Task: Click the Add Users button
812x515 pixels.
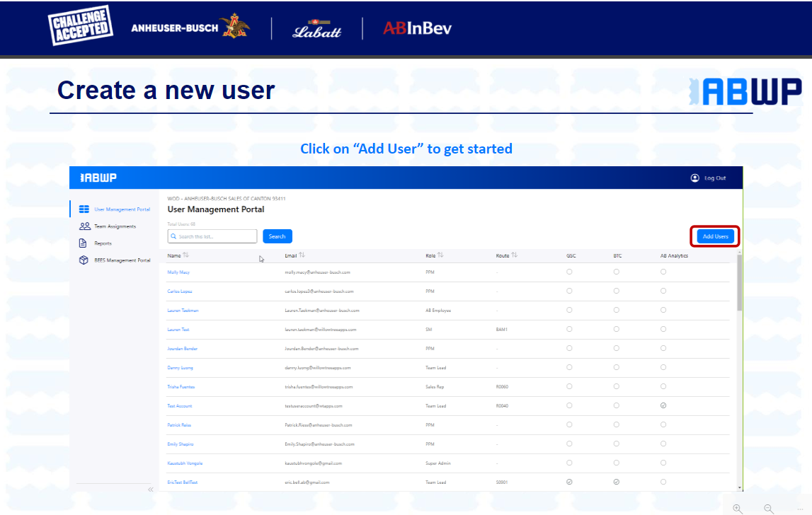Action: point(715,236)
